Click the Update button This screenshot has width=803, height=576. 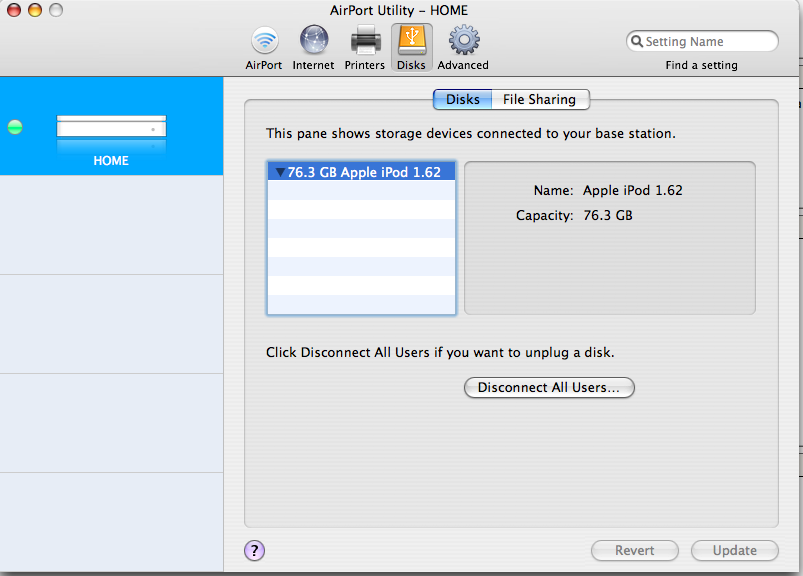coord(734,550)
